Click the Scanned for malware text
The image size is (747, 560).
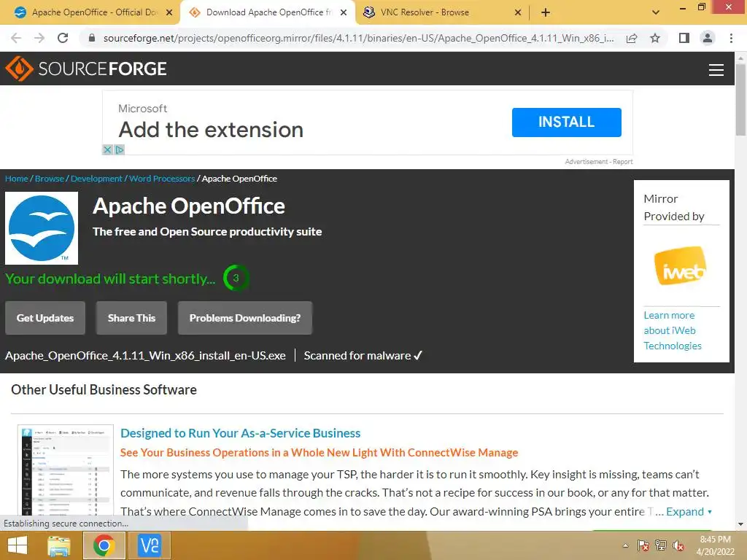click(x=363, y=356)
